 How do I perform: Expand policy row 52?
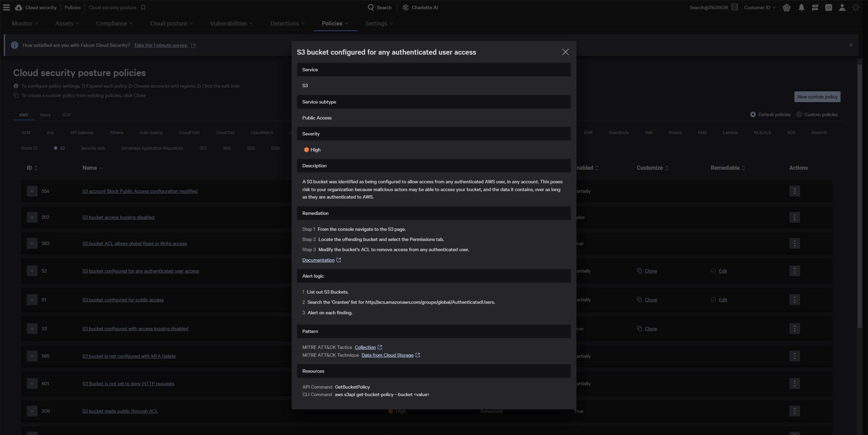pyautogui.click(x=32, y=271)
